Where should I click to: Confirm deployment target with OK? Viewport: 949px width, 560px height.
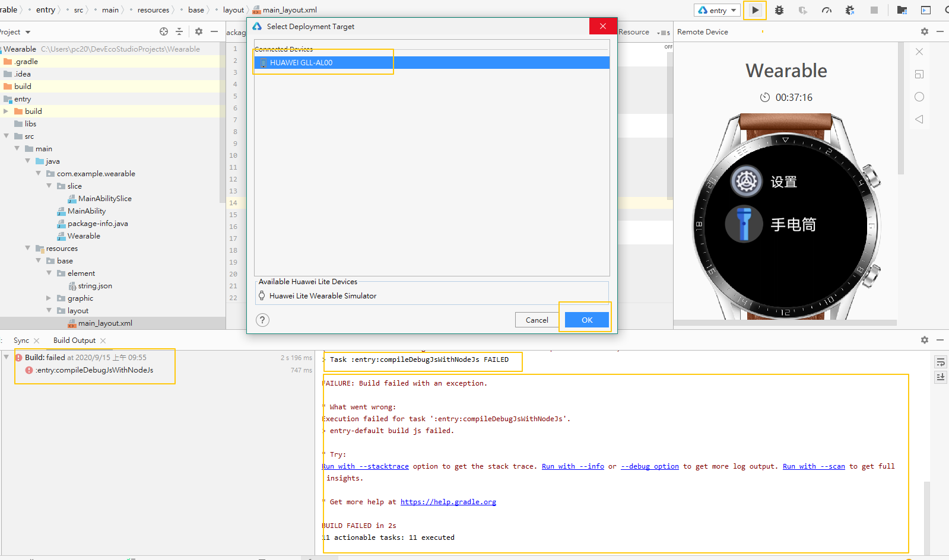click(587, 320)
